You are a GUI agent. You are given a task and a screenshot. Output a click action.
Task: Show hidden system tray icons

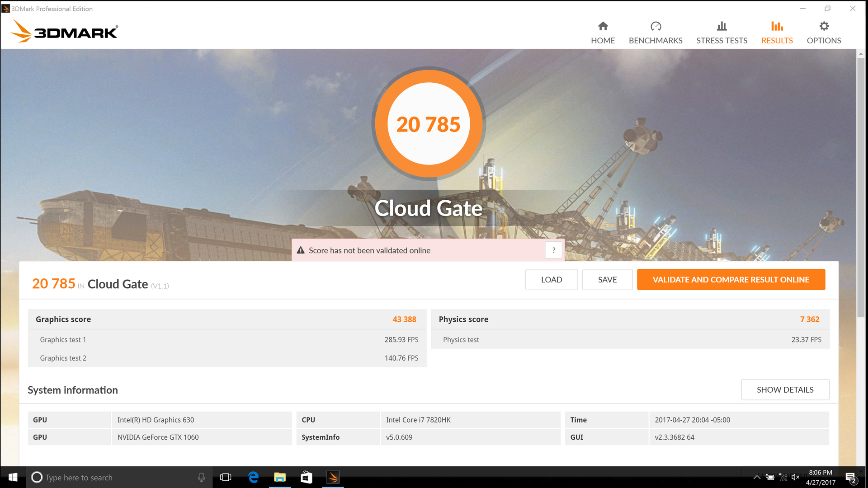click(x=757, y=477)
